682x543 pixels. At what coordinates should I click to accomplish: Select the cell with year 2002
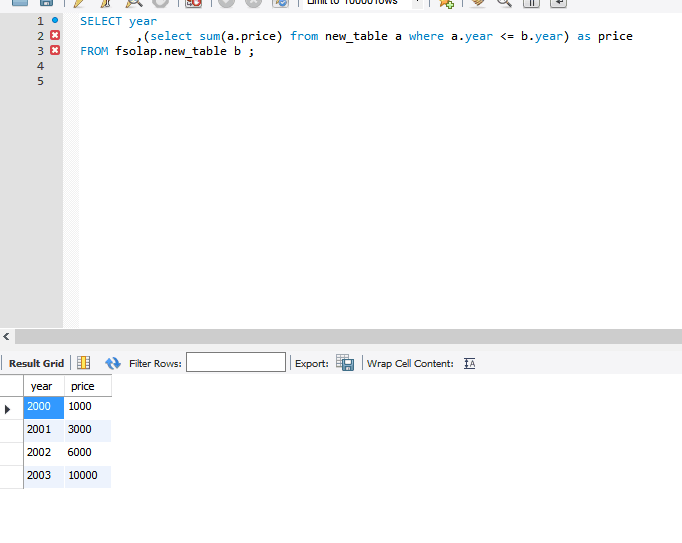44,454
